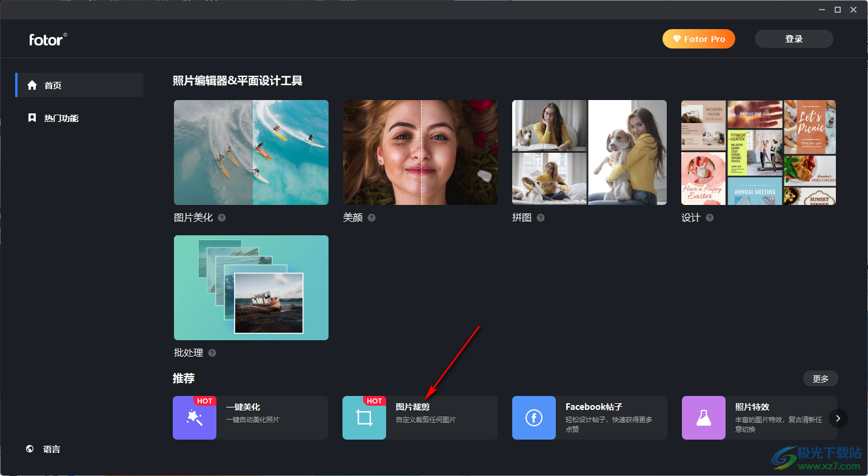Show next recommendations with right chevron
The image size is (868, 476).
click(838, 418)
